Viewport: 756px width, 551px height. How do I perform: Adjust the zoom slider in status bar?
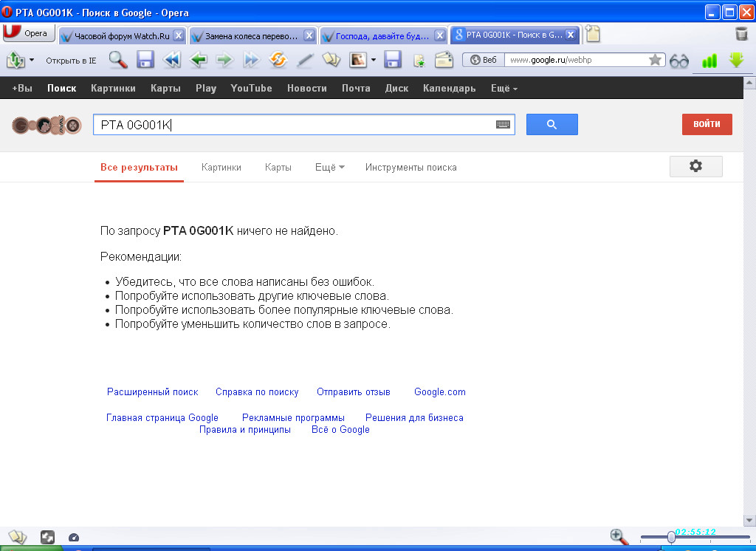671,538
